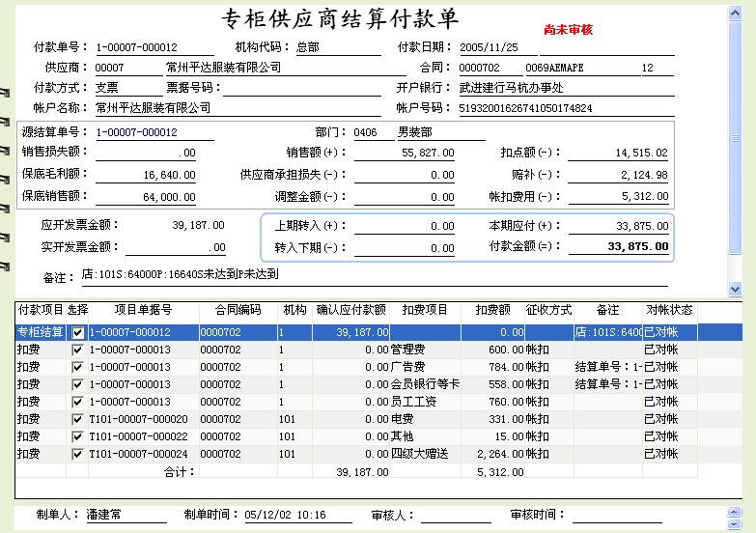The image size is (756, 533).
Task: Click the 扣费项目 column header
Action: (x=425, y=310)
